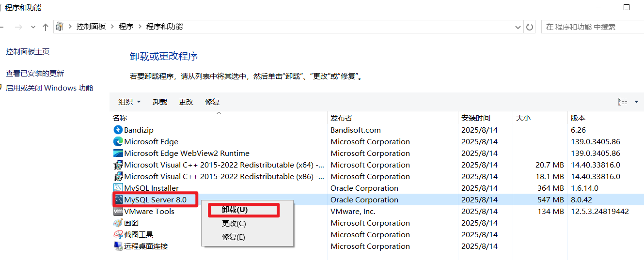Open the 组织 dropdown menu

click(129, 102)
